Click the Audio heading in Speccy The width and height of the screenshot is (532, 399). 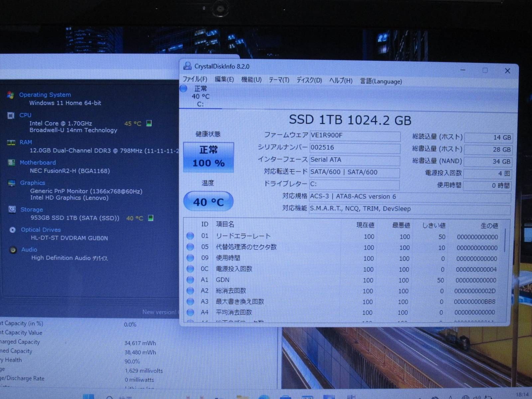point(29,249)
